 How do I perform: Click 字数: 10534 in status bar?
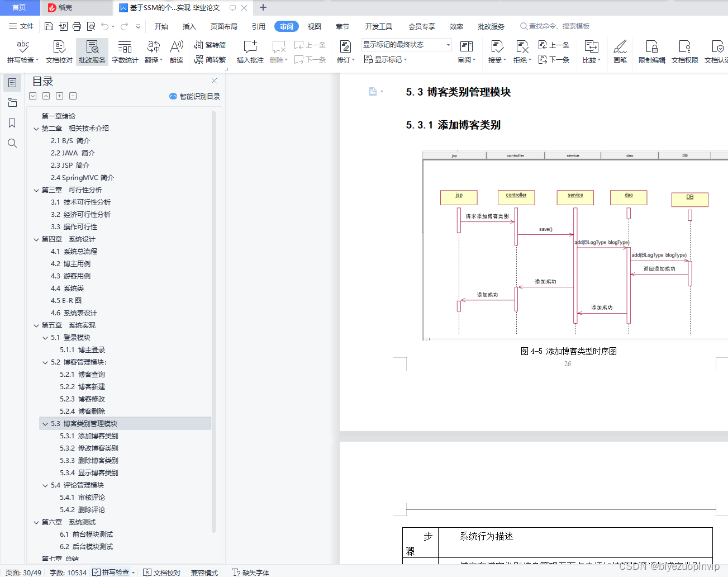(x=68, y=573)
